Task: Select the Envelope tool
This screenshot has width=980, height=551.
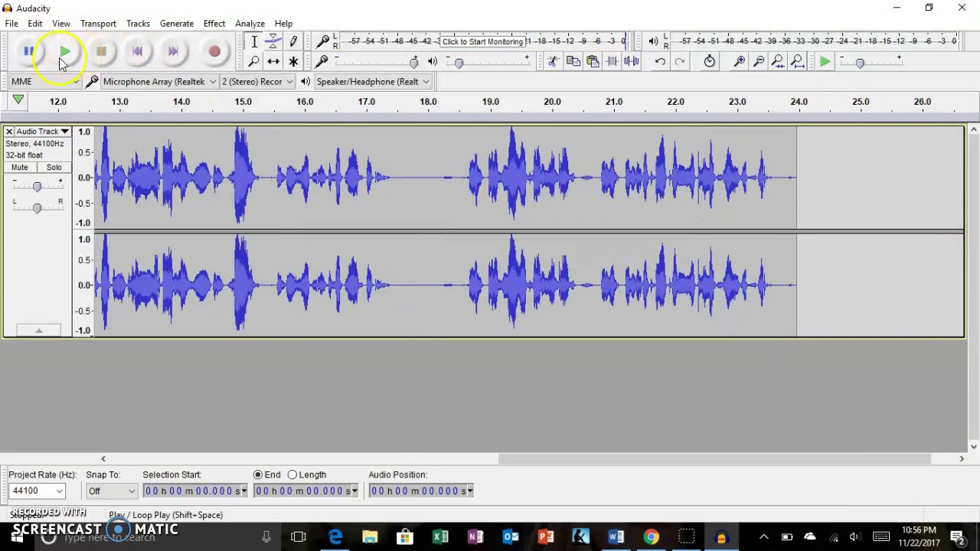Action: [x=273, y=42]
